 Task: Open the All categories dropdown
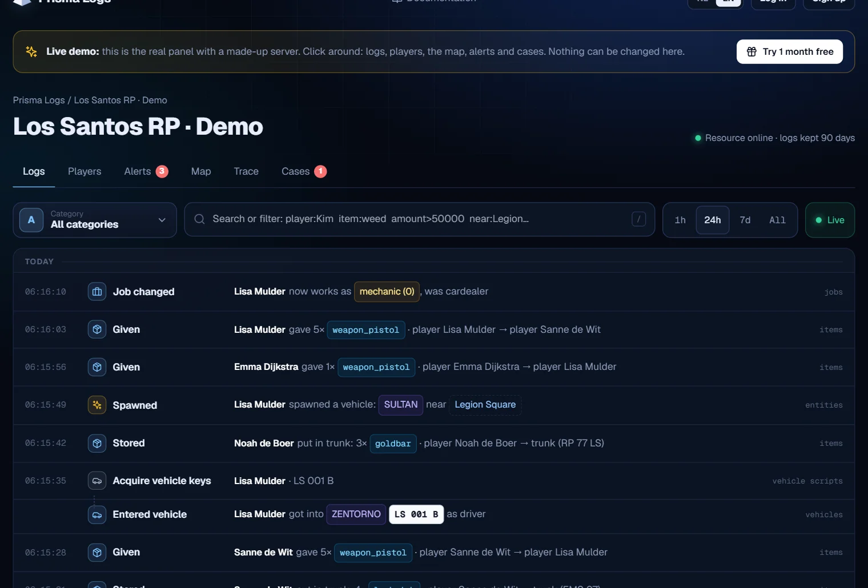point(95,220)
